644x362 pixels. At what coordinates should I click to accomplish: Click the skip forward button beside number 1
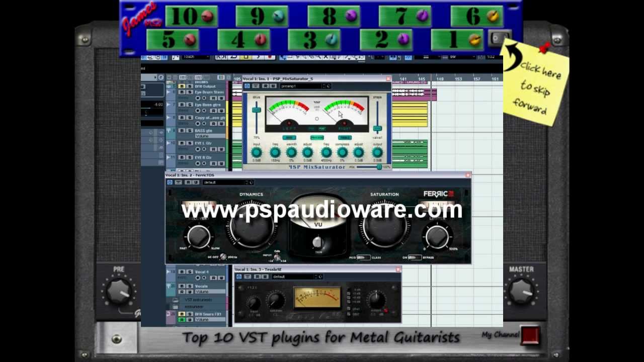click(500, 39)
